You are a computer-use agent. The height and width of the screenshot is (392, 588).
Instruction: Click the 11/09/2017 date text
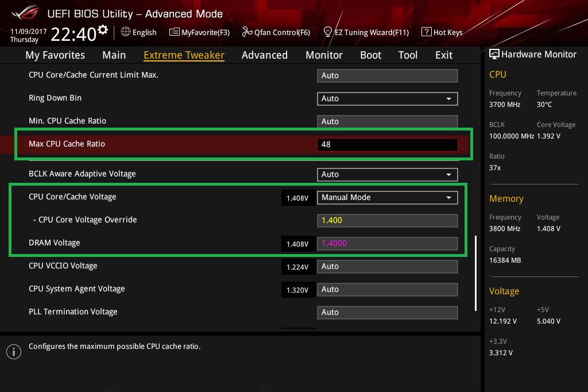pyautogui.click(x=29, y=32)
